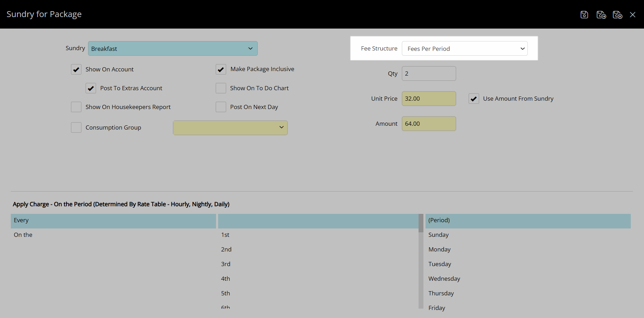Screen dimensions: 644x318
Task: Enable the Consumption Group checkbox
Action: [76, 127]
